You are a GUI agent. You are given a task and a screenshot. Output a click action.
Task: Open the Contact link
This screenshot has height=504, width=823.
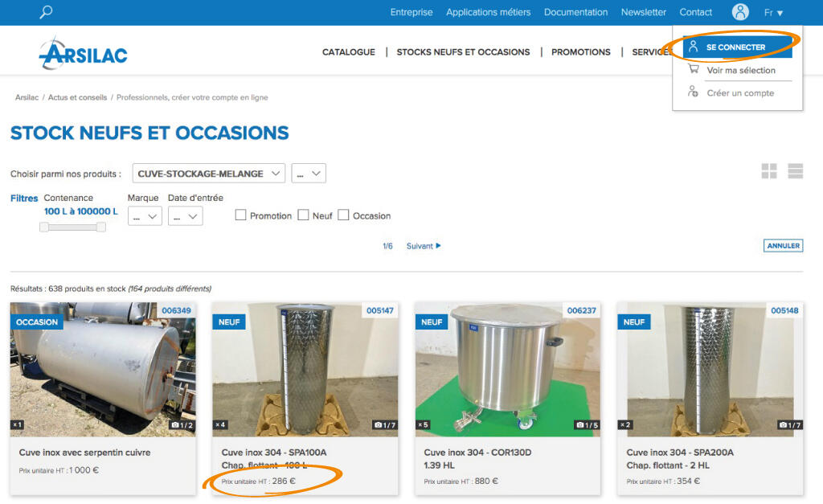coord(695,12)
